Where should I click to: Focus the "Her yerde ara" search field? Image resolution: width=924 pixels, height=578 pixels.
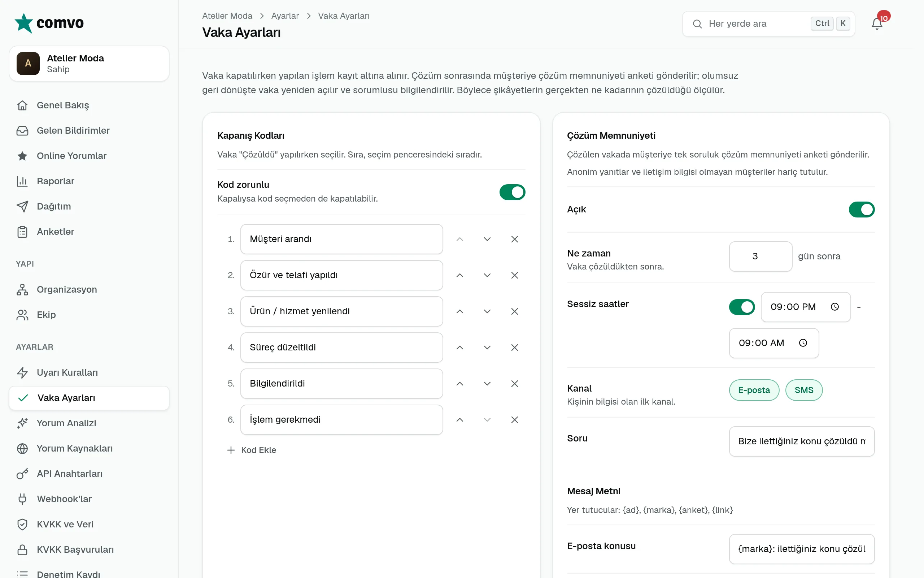pos(768,24)
